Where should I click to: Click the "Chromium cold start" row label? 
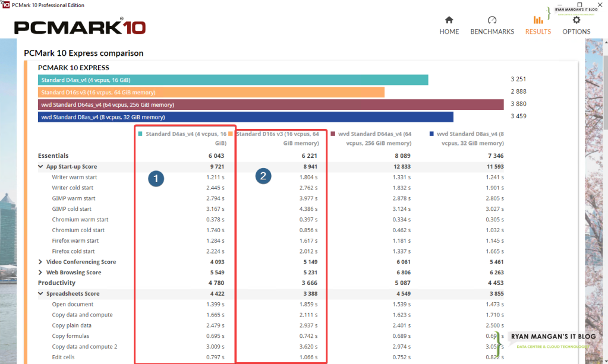[x=78, y=230]
